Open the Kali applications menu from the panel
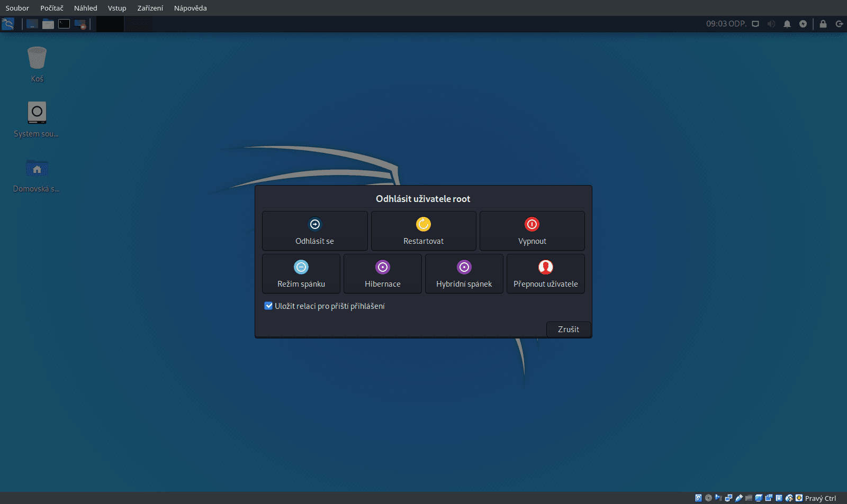Viewport: 847px width, 504px height. point(8,24)
